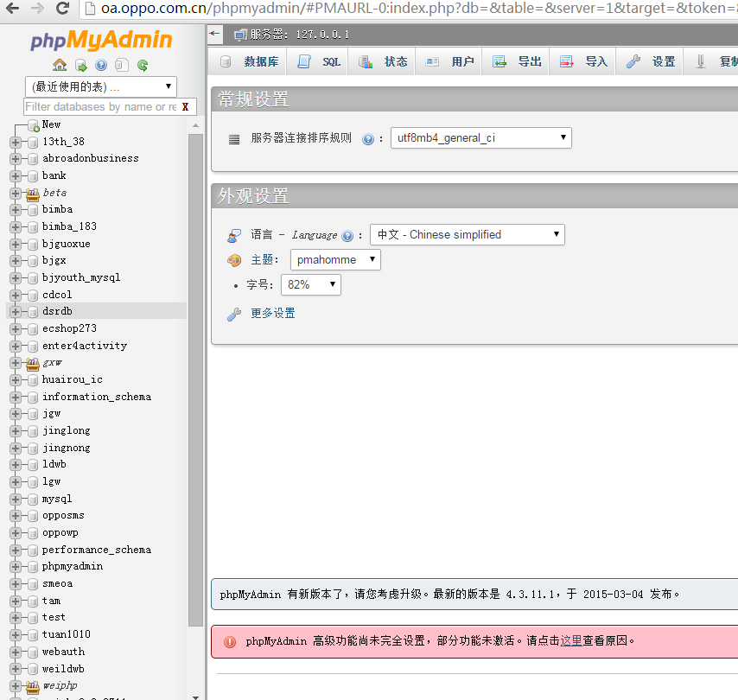Click the browser reload button

click(62, 8)
